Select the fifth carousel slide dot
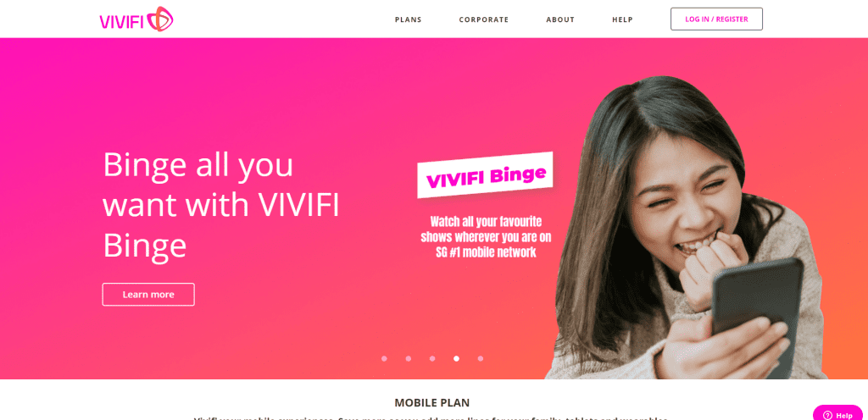This screenshot has width=868, height=420. pos(481,359)
